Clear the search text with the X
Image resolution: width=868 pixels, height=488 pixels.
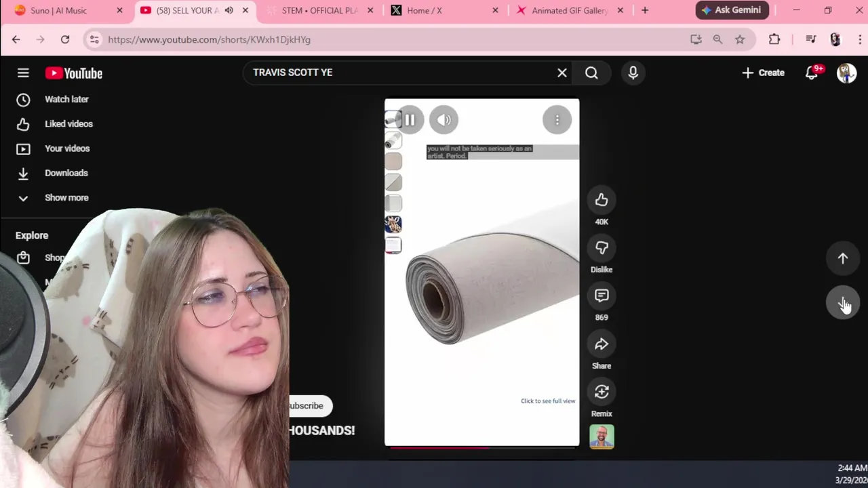(562, 73)
